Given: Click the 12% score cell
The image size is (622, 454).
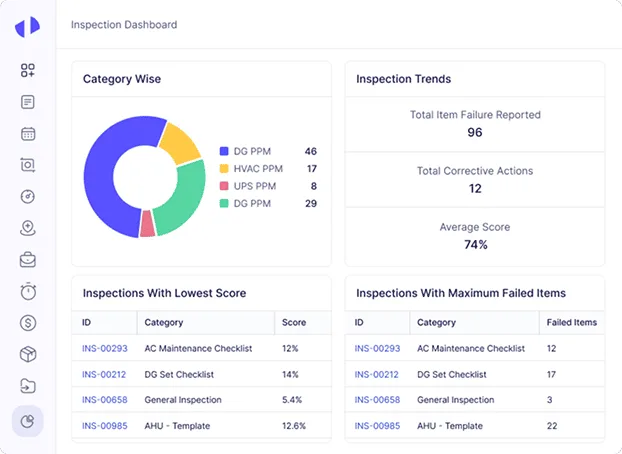Looking at the screenshot, I should pos(290,348).
